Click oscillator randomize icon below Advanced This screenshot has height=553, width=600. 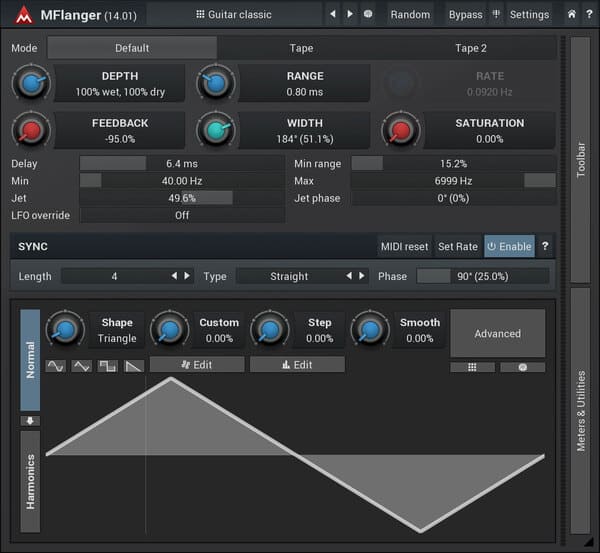pos(523,367)
